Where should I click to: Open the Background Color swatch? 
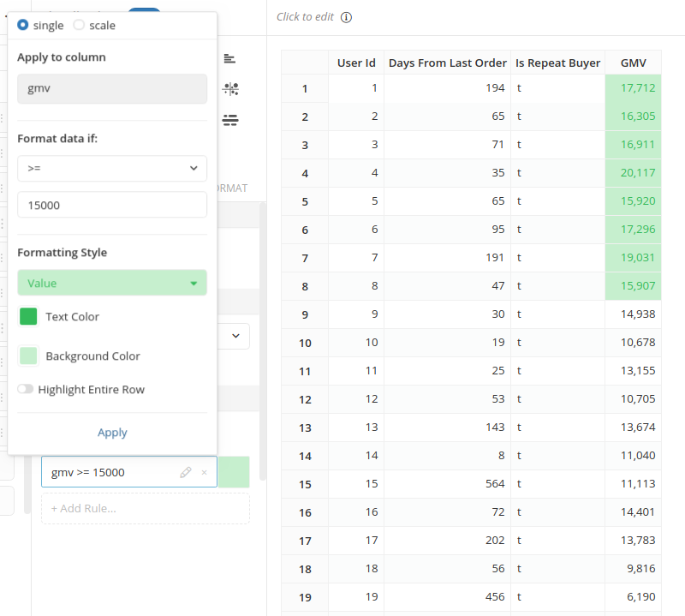click(28, 356)
